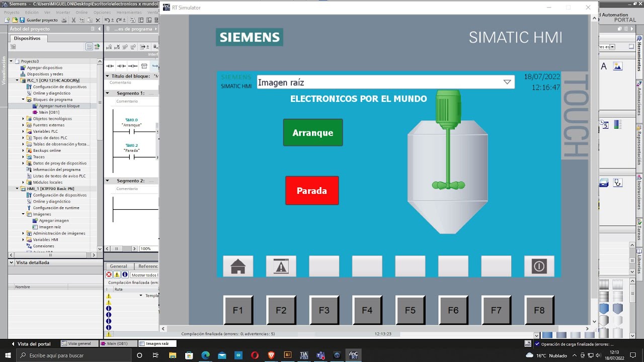Collapse the HMI_1 tree node
The height and width of the screenshot is (362, 644).
click(17, 189)
